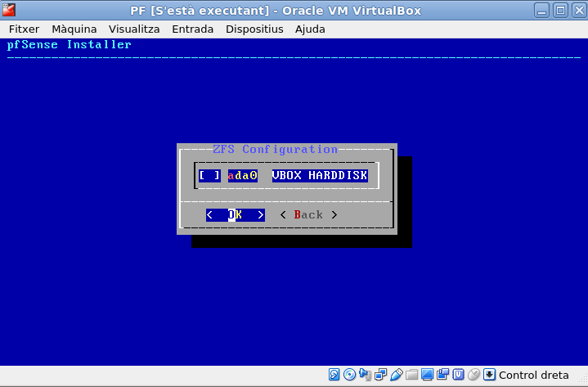Click the CPU virtualization chip icon
588x387 pixels.
458,375
